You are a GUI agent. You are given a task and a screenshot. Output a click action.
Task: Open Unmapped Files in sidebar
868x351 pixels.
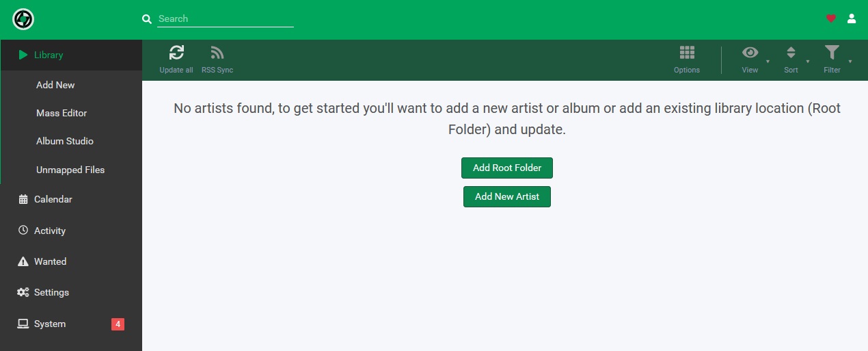71,170
